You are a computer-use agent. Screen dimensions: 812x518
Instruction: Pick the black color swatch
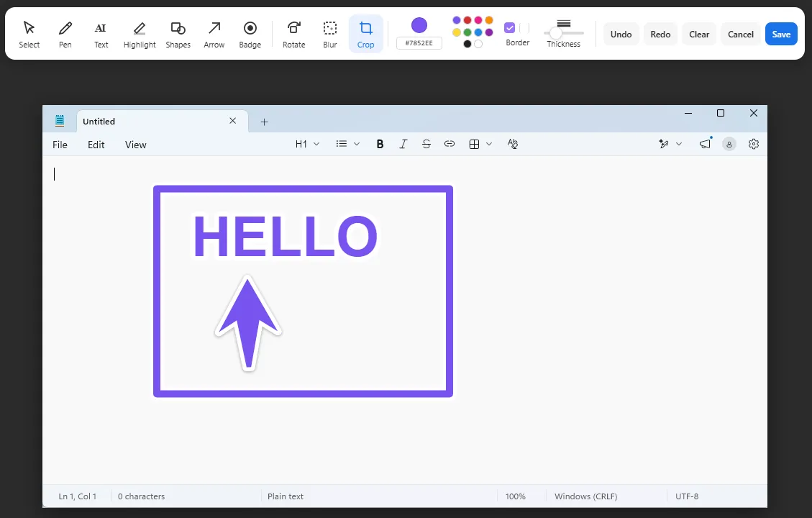click(x=467, y=44)
